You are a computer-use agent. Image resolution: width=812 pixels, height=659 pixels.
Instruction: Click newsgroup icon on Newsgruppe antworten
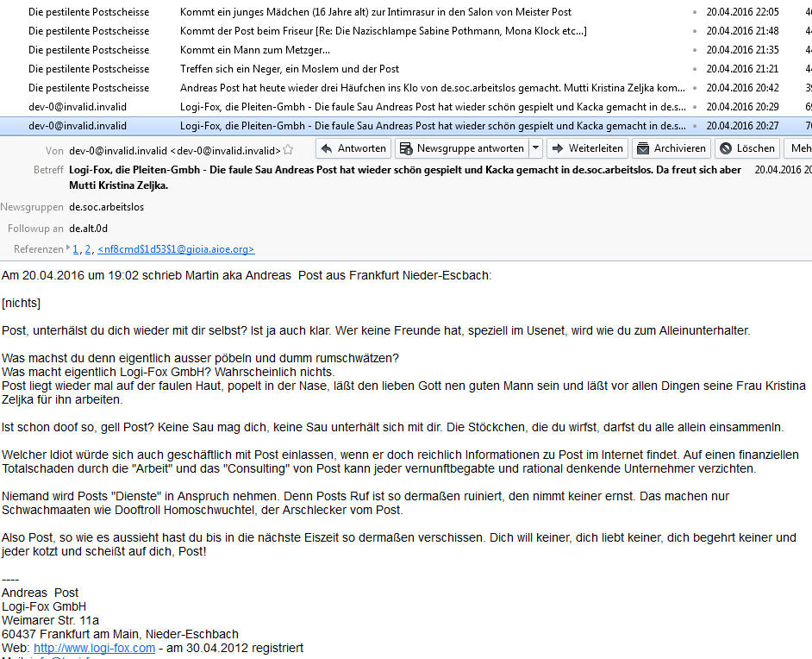click(x=406, y=148)
